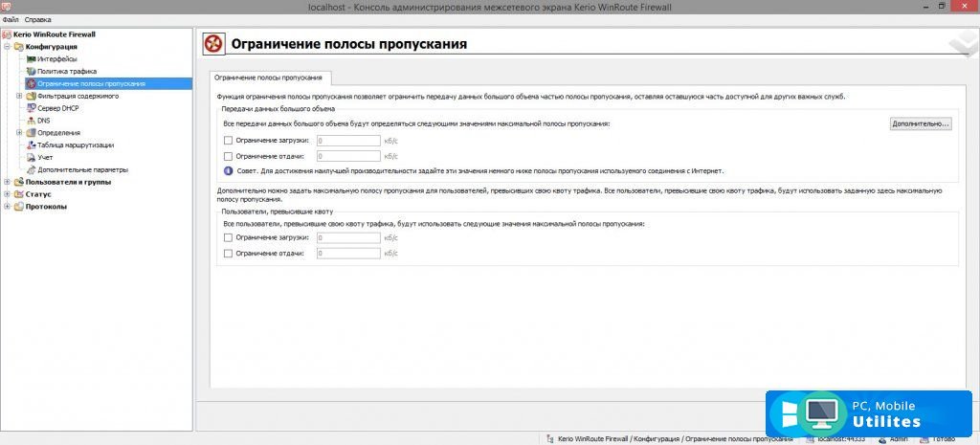This screenshot has height=445, width=980.
Task: Focus quota users download limit field
Action: (x=348, y=237)
